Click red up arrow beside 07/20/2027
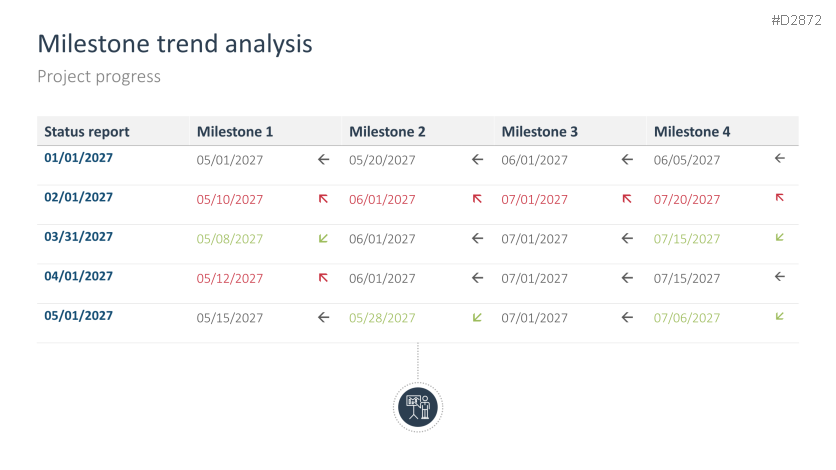 point(779,198)
